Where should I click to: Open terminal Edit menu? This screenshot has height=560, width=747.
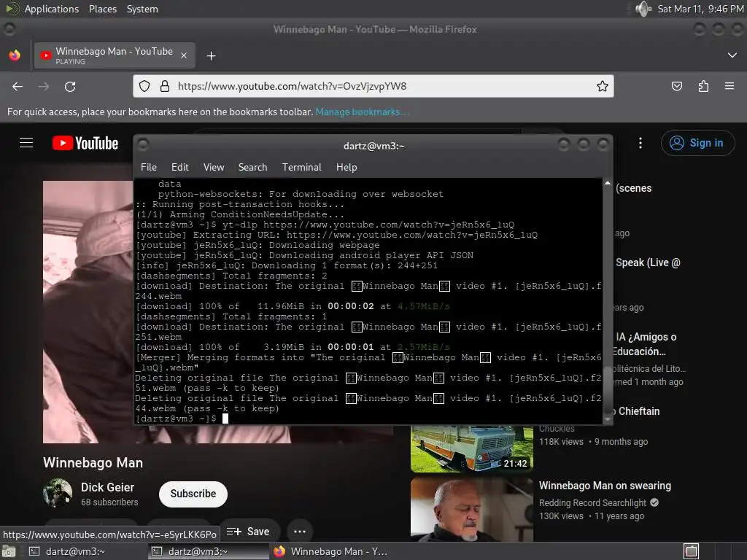pyautogui.click(x=179, y=167)
